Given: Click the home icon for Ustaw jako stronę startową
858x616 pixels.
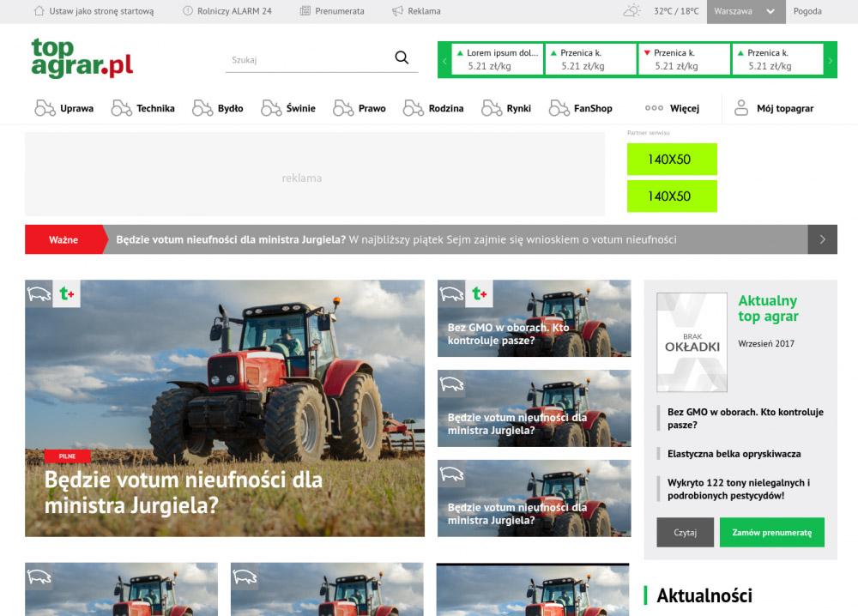Looking at the screenshot, I should (39, 11).
